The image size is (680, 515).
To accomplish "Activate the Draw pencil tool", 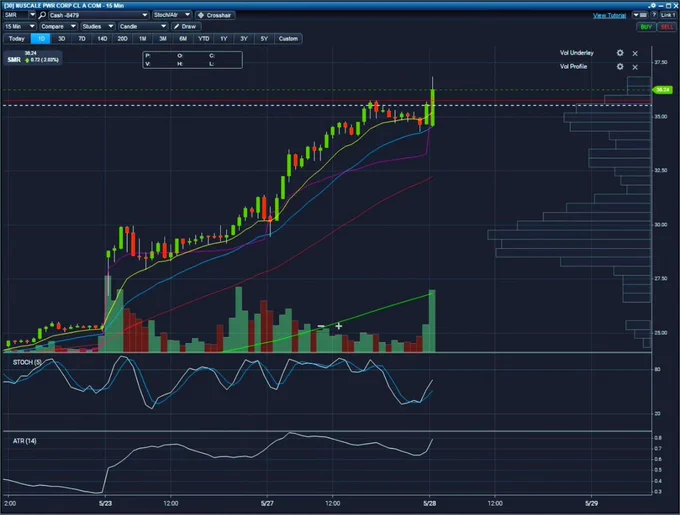I will coord(186,26).
